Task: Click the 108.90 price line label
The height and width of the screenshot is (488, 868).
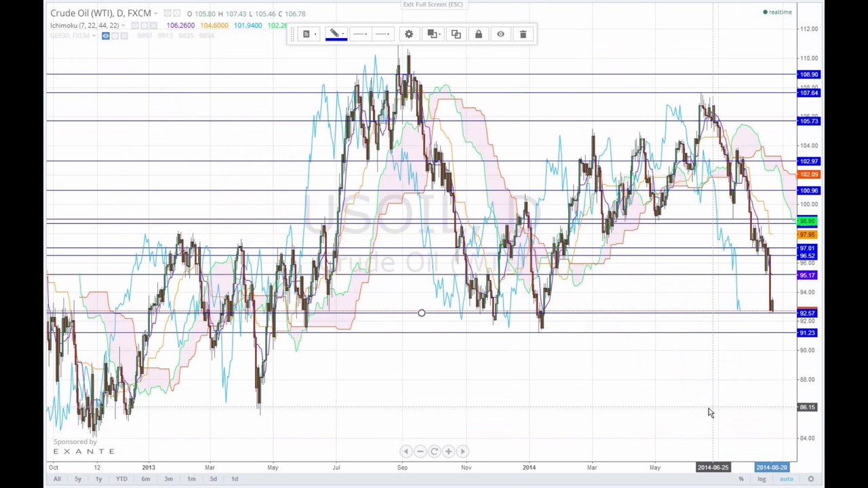Action: [808, 75]
